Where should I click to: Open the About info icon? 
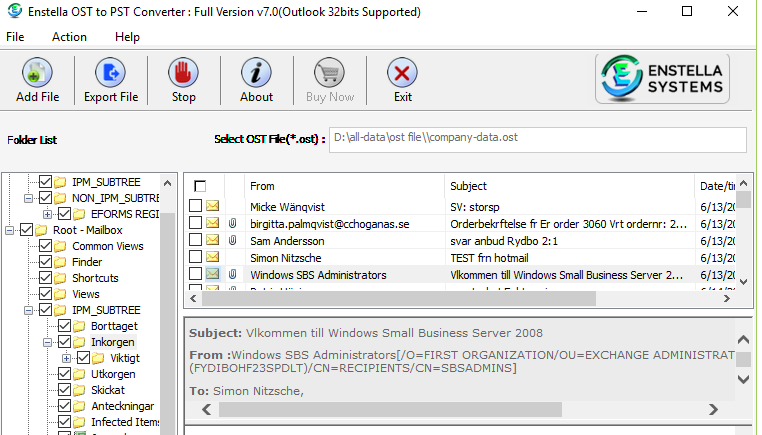pos(256,73)
